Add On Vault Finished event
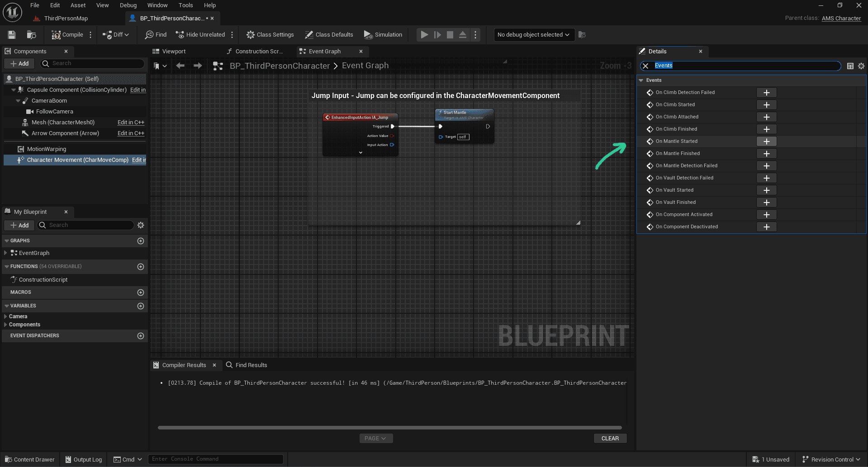868x467 pixels. tap(767, 203)
